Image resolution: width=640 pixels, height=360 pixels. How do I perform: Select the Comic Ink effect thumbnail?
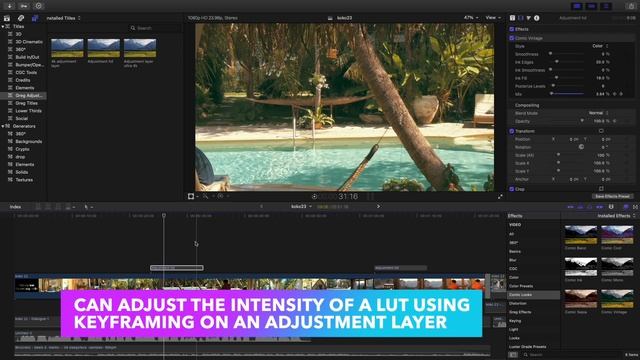coord(580,267)
